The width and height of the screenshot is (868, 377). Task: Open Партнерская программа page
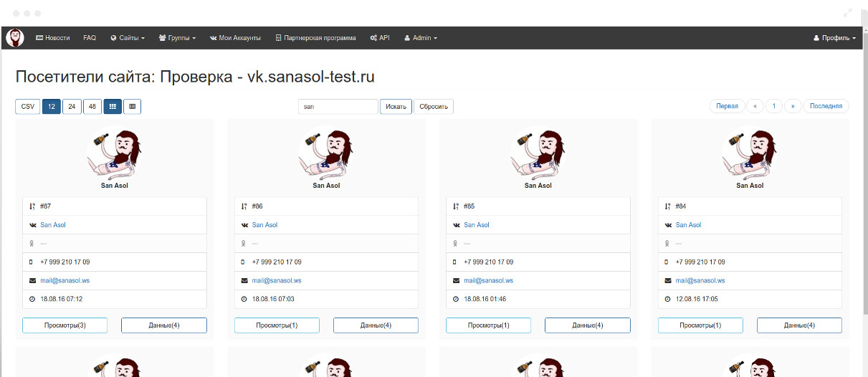point(315,38)
